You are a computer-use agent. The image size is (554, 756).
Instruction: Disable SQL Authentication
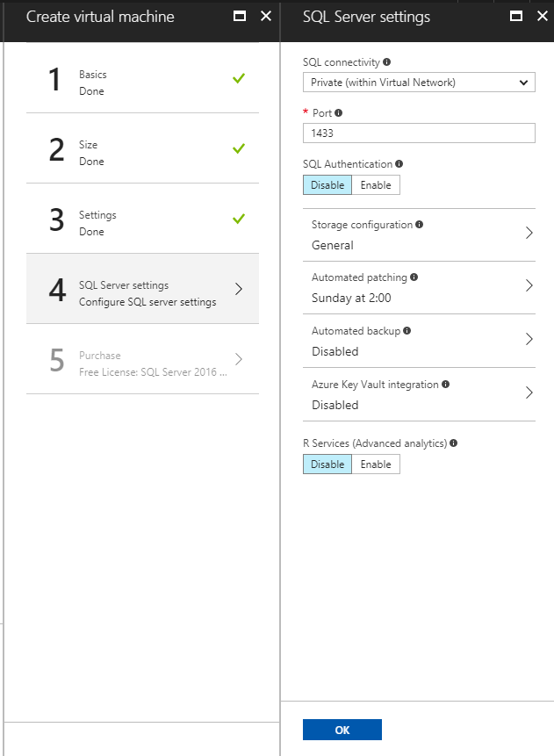[x=327, y=184]
